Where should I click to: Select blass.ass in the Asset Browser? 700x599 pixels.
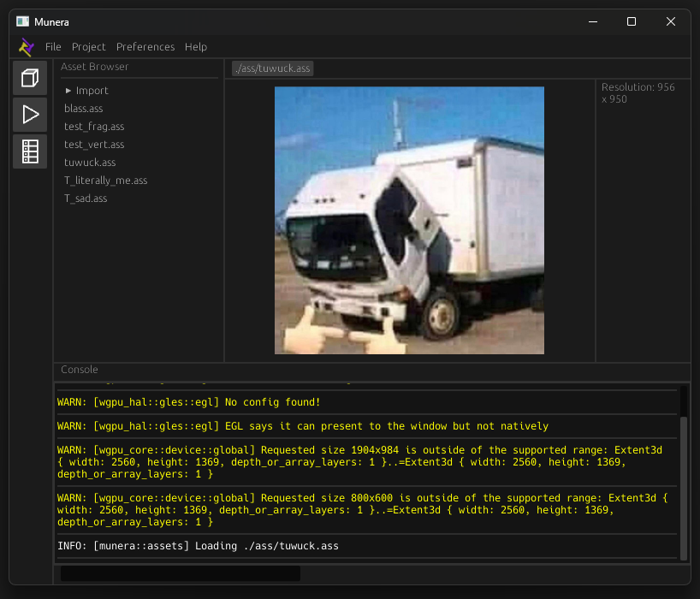coord(83,108)
